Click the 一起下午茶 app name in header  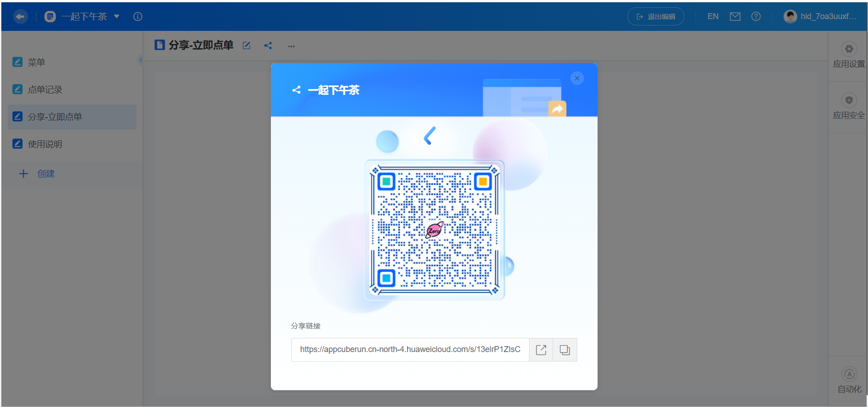click(84, 16)
